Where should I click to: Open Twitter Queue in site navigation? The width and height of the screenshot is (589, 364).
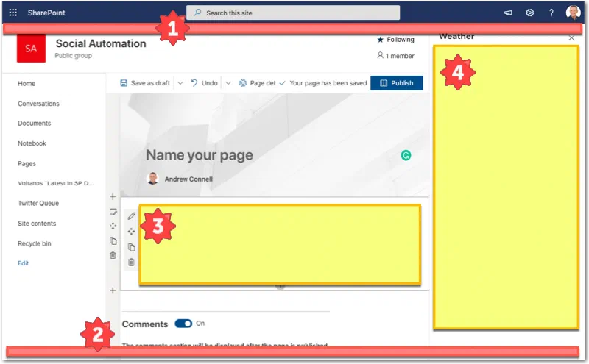click(x=38, y=204)
